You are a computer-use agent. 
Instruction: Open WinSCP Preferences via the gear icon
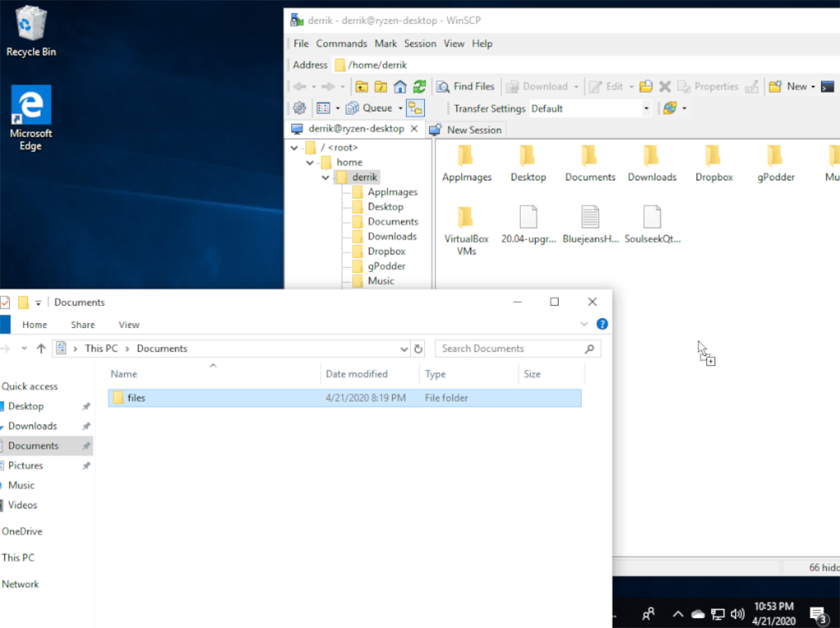[x=300, y=107]
